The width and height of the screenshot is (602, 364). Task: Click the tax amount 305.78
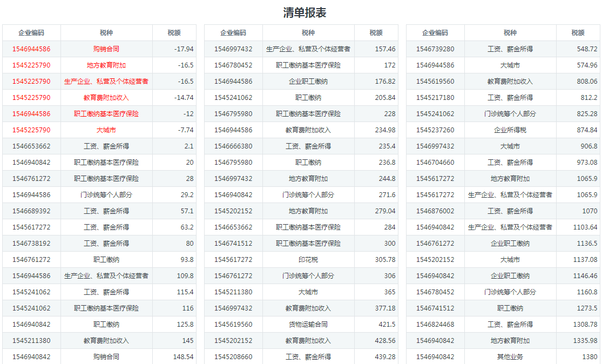[385, 260]
